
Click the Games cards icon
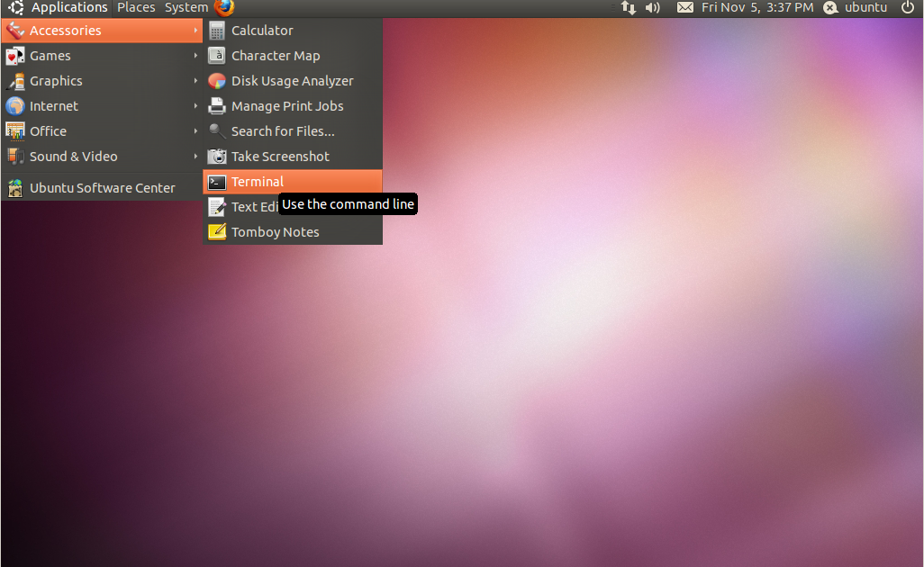[x=15, y=56]
